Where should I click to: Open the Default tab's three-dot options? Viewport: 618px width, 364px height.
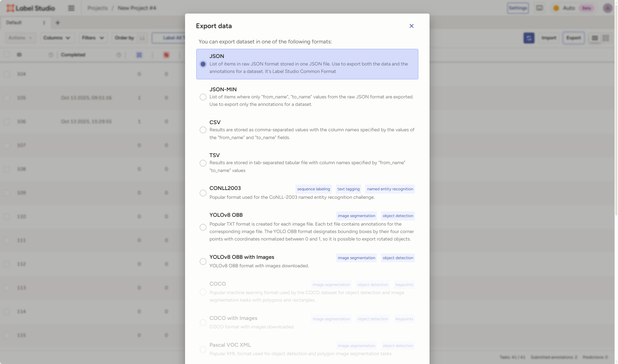44,23
